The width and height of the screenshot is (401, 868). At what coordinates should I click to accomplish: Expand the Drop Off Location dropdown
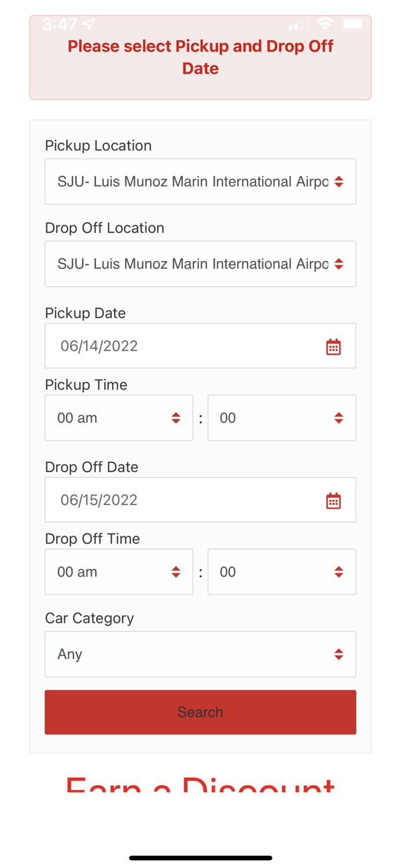pos(200,264)
